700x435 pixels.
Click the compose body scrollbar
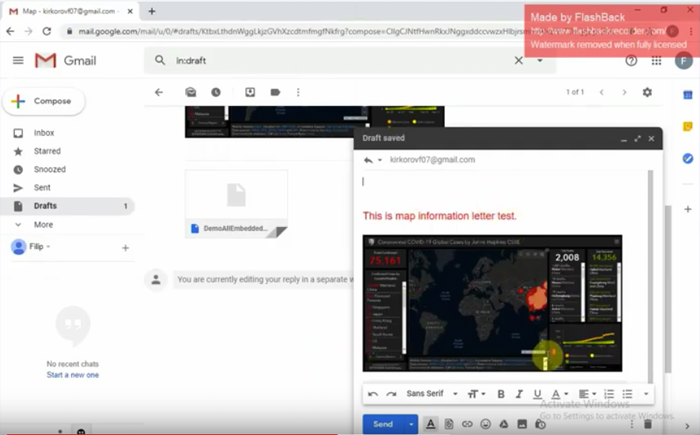(x=650, y=276)
